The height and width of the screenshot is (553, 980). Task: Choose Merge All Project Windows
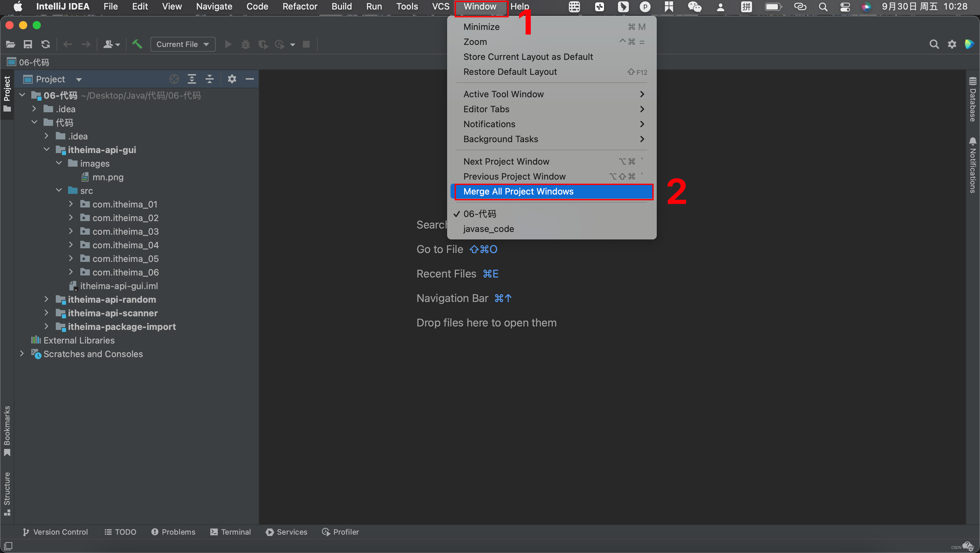[518, 191]
